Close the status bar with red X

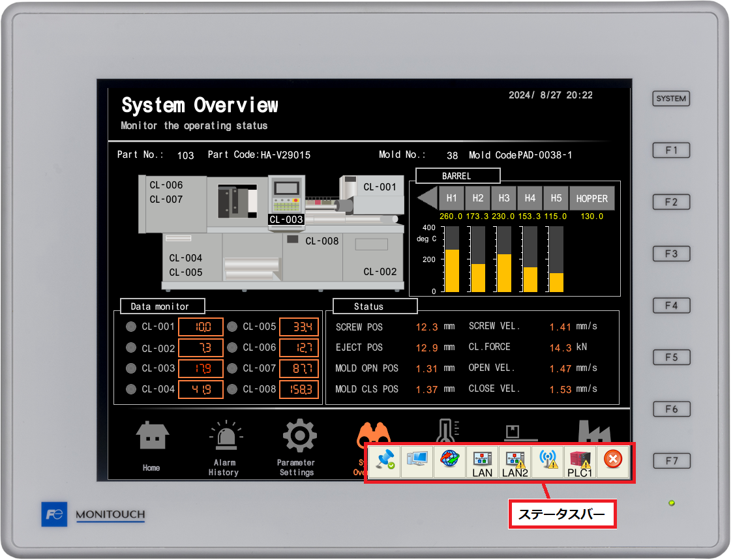(x=612, y=460)
